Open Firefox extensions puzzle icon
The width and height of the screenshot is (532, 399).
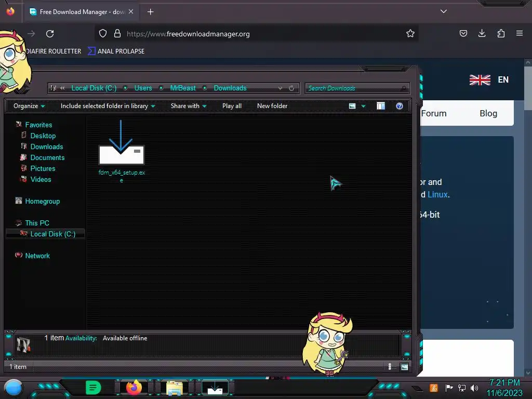[501, 33]
